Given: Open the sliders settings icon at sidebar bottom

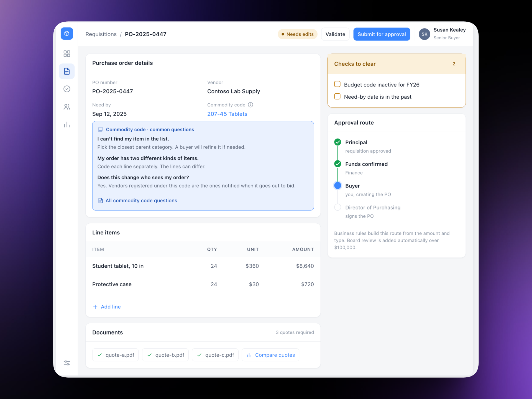Looking at the screenshot, I should (67, 363).
